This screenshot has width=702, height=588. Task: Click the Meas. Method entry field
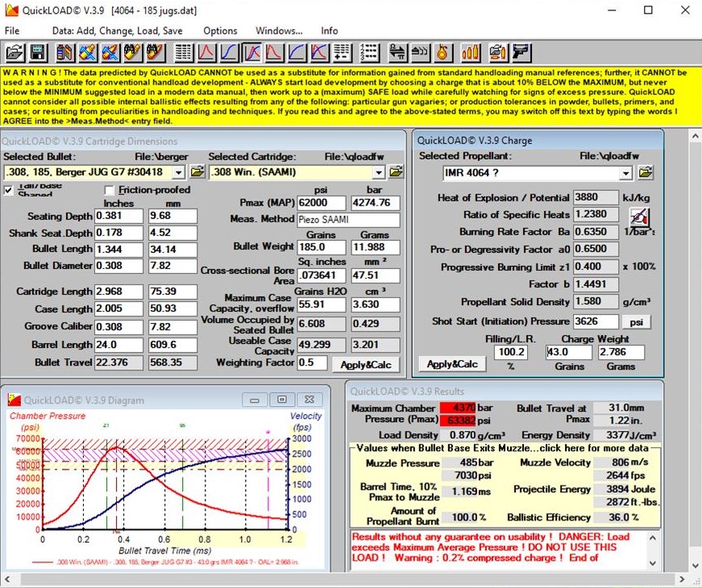point(349,220)
